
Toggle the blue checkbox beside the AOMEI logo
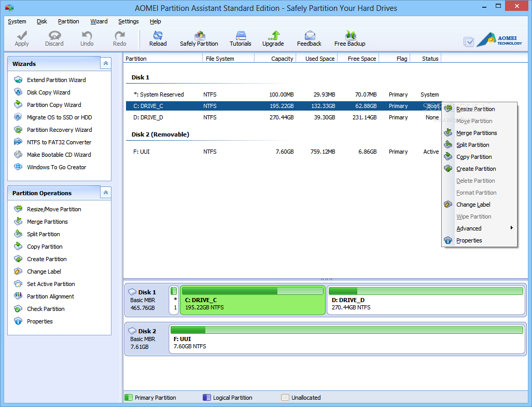469,42
